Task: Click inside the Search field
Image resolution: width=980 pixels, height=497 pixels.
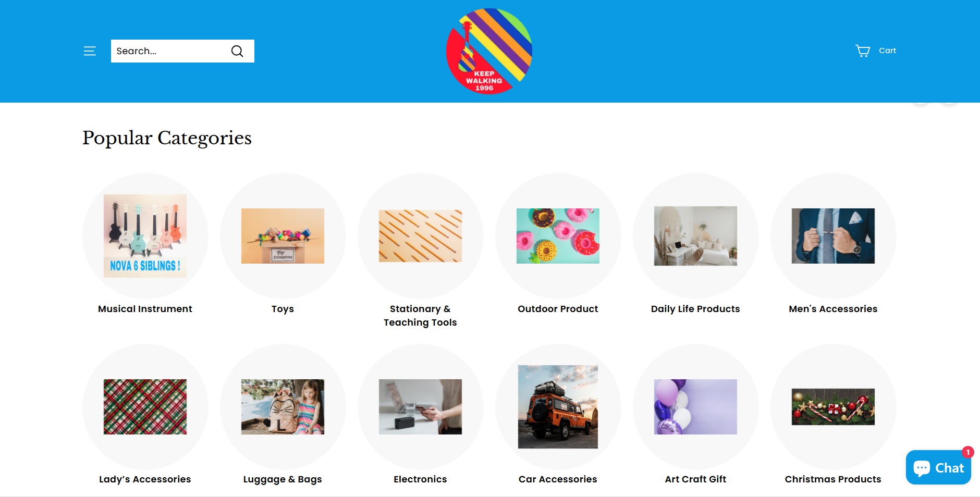Action: pos(169,51)
